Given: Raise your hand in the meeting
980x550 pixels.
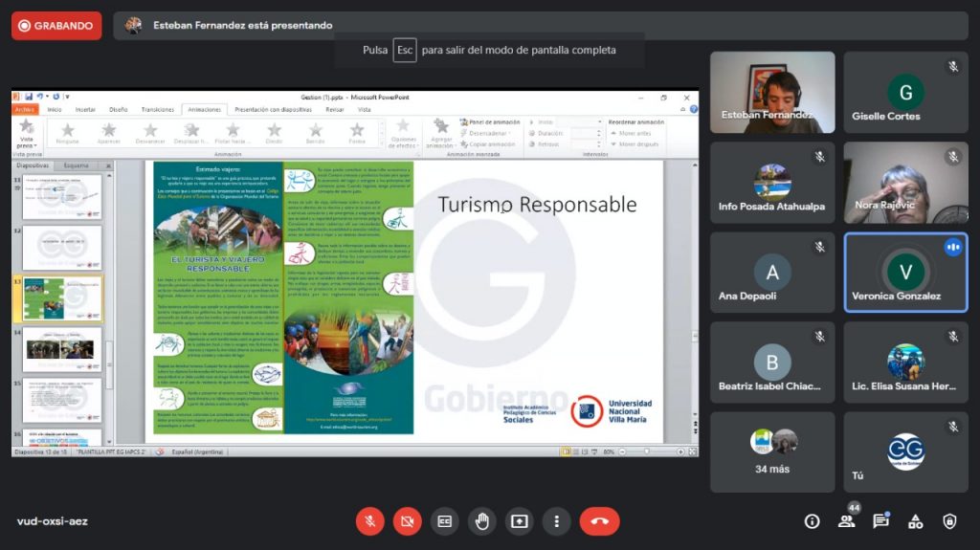Looking at the screenshot, I should [x=482, y=521].
